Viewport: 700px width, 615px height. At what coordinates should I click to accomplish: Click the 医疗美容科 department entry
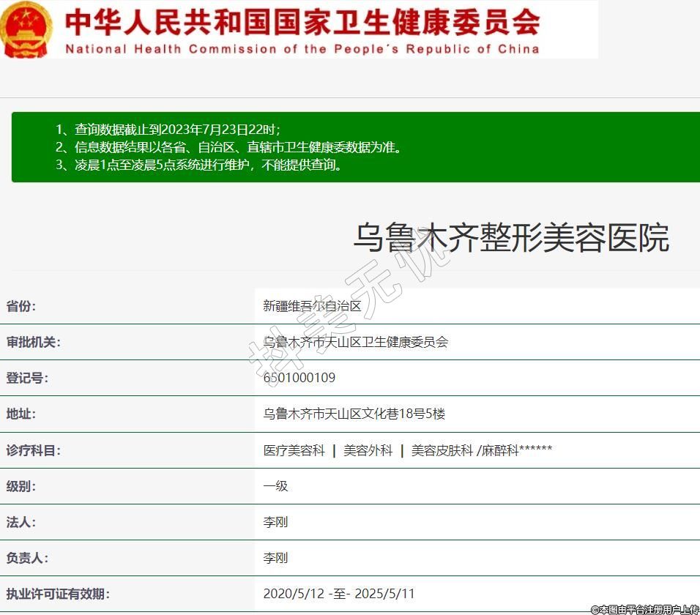point(294,450)
